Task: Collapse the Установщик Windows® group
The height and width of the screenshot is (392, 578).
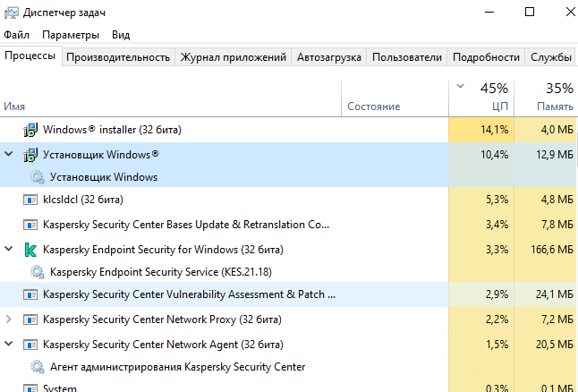Action: pos(8,154)
